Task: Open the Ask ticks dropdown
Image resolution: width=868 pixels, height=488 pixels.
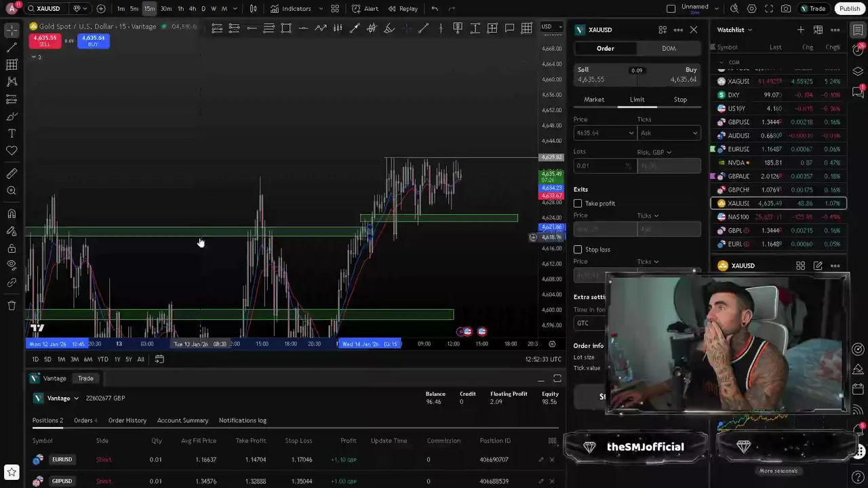Action: point(669,133)
